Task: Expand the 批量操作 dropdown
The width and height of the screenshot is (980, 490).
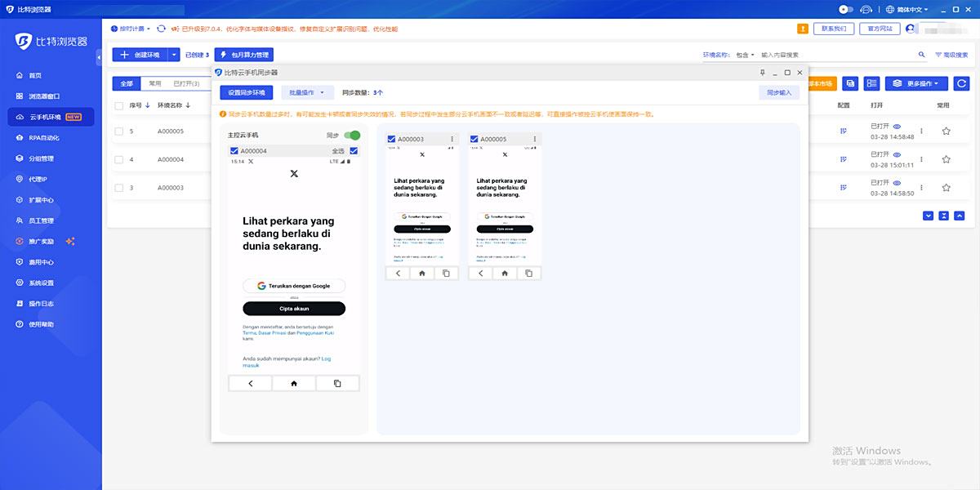Action: point(307,93)
